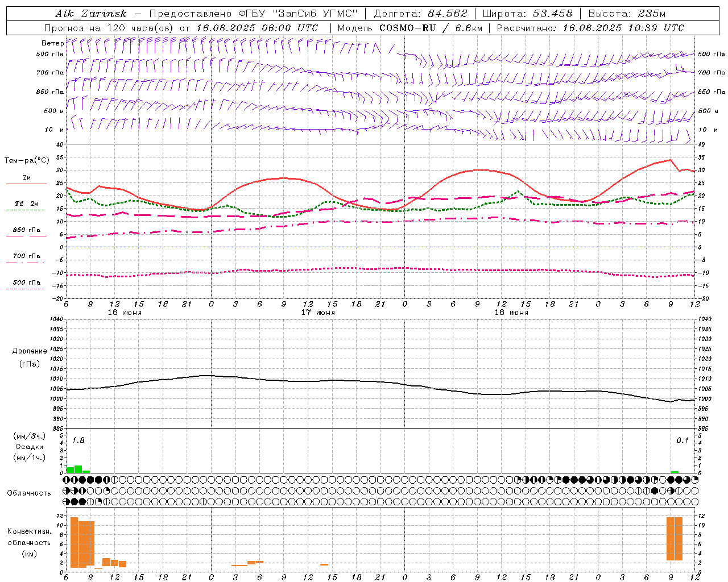
Task: Click calculation time 16.06.2025 10:39 UTC
Action: (623, 28)
